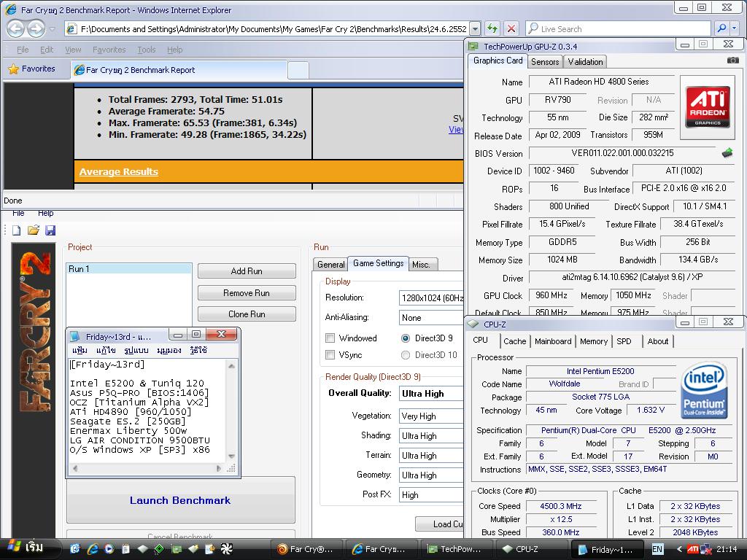Open the Geometry quality dropdown

[431, 475]
